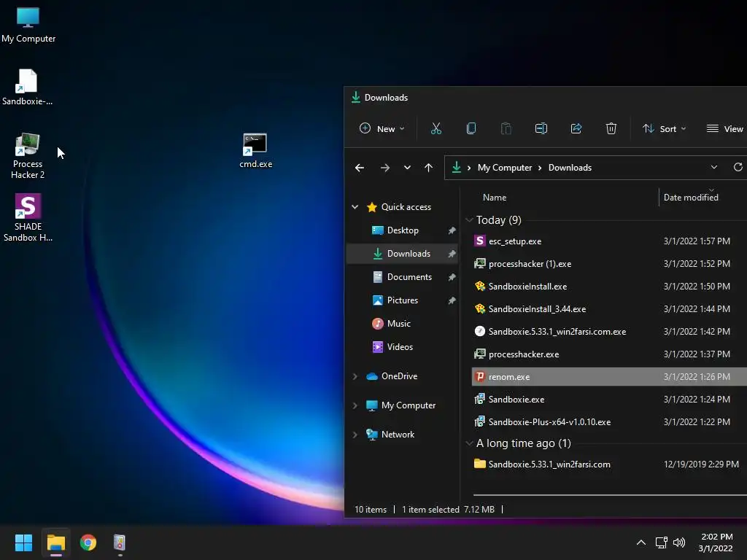The height and width of the screenshot is (560, 747).
Task: Select Sandboxie-Plus-x64-v1.0.10.exe file
Action: coord(609,422)
